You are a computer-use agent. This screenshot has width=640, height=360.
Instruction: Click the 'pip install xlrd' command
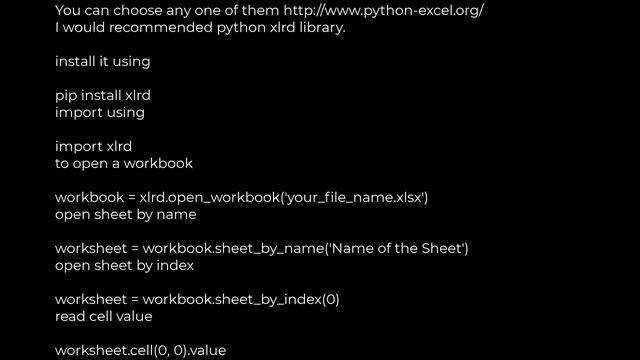tap(103, 96)
